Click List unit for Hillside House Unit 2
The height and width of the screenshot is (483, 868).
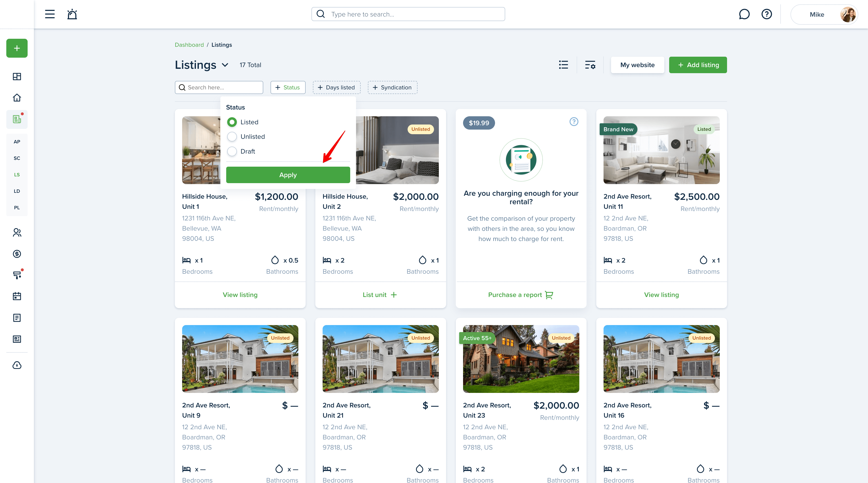click(380, 295)
